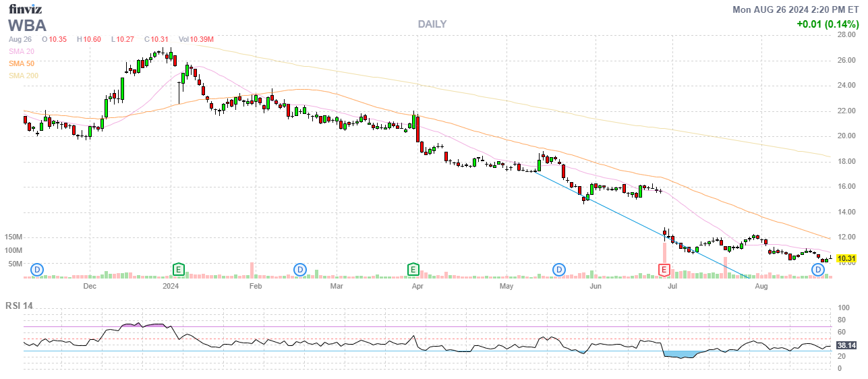Select the green earnings marker just before April
868x379 pixels.
coord(413,270)
